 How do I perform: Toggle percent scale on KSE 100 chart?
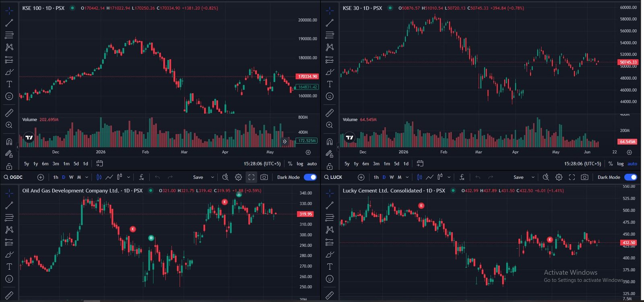(x=290, y=164)
